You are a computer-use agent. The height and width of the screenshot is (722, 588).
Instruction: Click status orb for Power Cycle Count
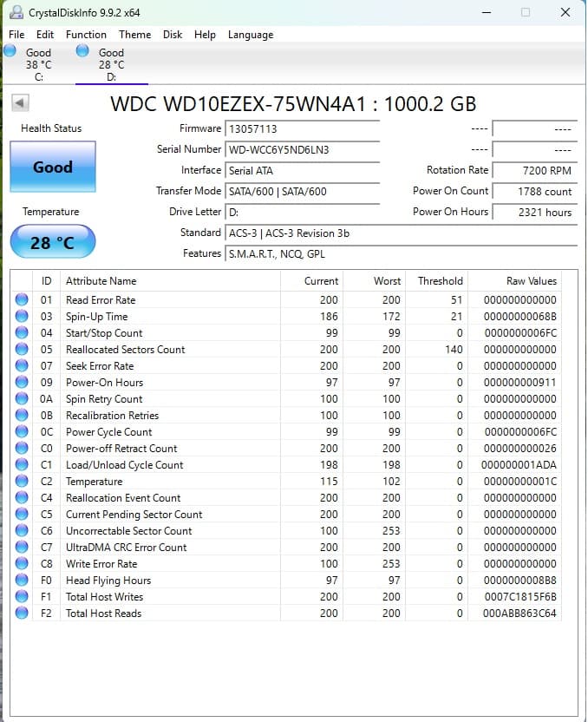point(22,432)
